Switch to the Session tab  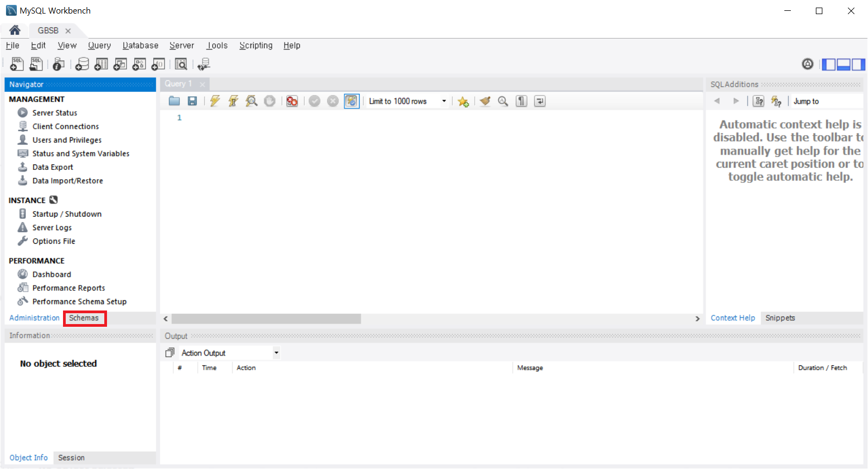coord(71,458)
